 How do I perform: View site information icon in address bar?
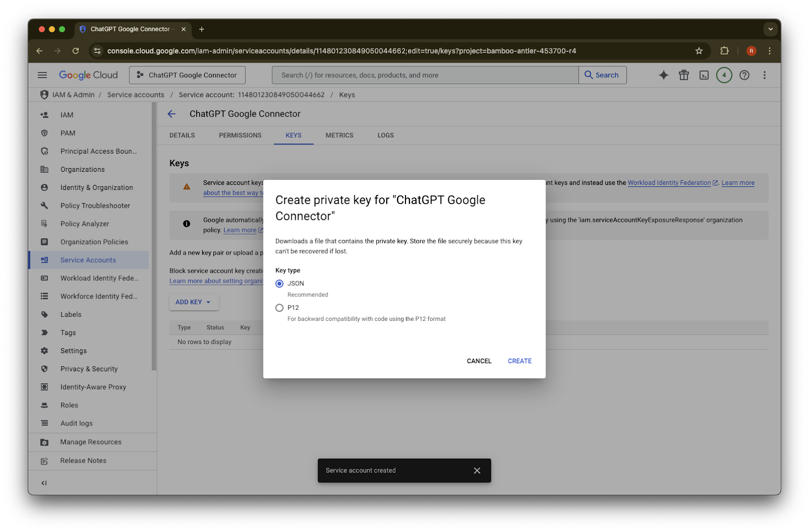pyautogui.click(x=98, y=51)
